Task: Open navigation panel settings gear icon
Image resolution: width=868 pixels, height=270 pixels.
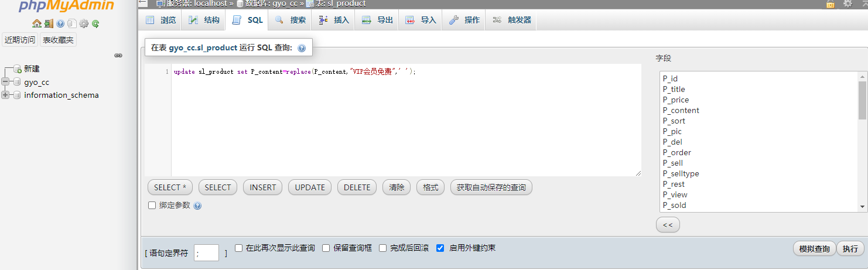Action: [84, 24]
